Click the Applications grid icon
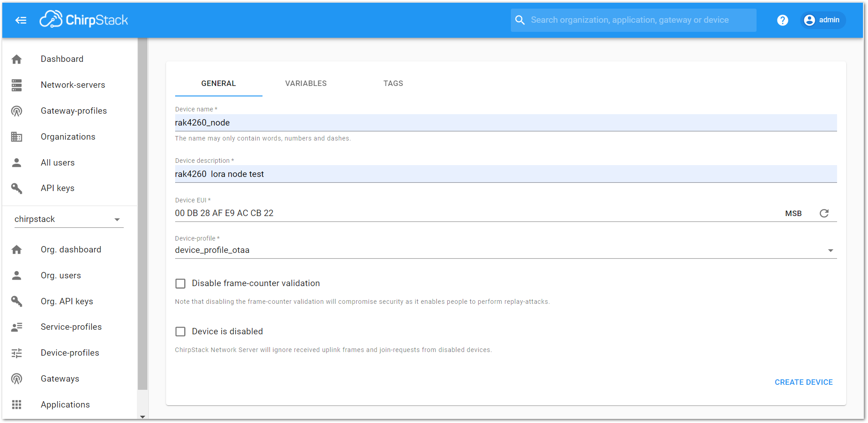The height and width of the screenshot is (423, 868). (17, 405)
